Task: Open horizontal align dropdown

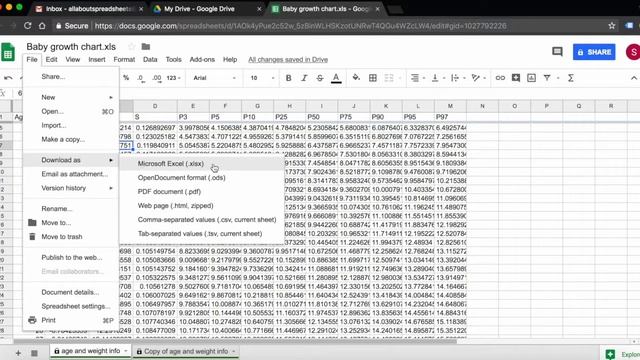Action: click(x=418, y=78)
